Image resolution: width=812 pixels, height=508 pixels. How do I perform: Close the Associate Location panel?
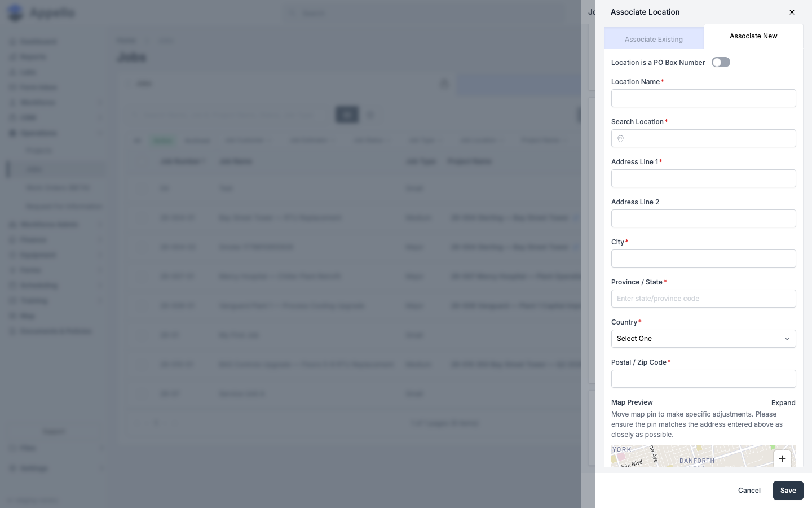point(792,12)
